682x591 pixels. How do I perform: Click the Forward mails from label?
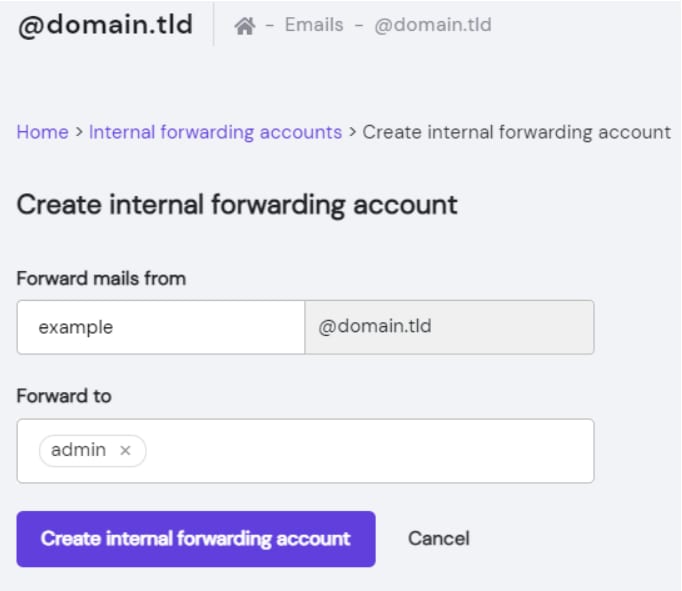(x=101, y=279)
